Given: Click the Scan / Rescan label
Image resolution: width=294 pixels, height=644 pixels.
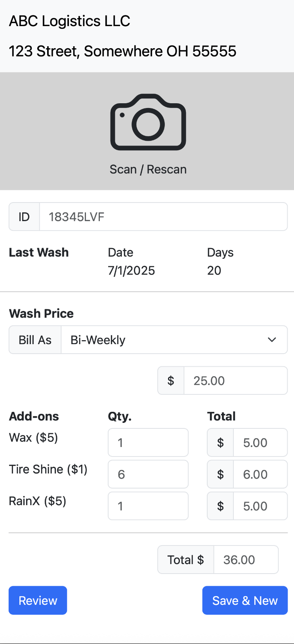Looking at the screenshot, I should click(148, 169).
